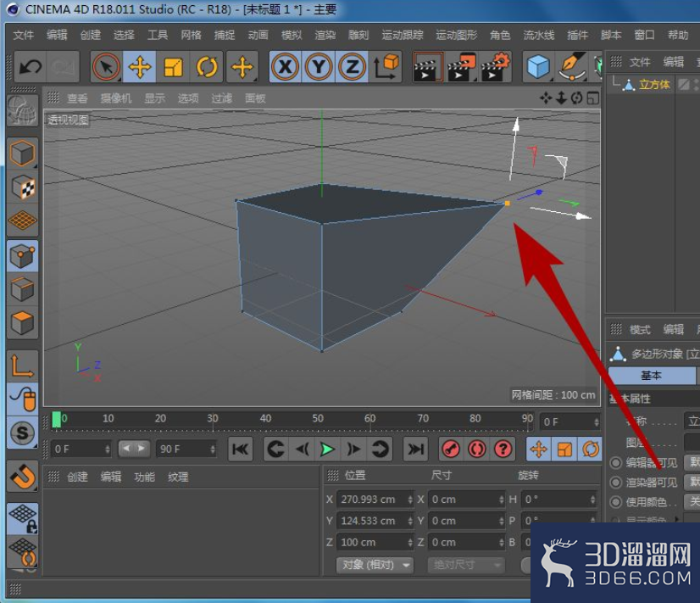Play the animation forwards

click(x=328, y=449)
